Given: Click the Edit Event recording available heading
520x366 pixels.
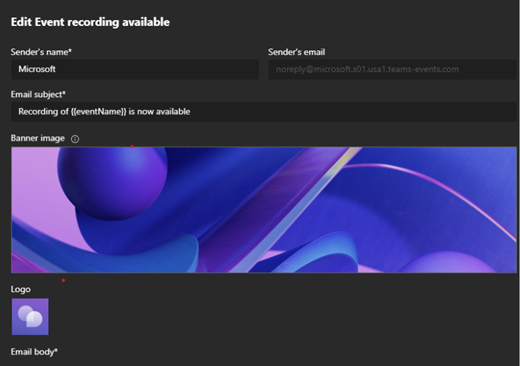Looking at the screenshot, I should pos(90,22).
